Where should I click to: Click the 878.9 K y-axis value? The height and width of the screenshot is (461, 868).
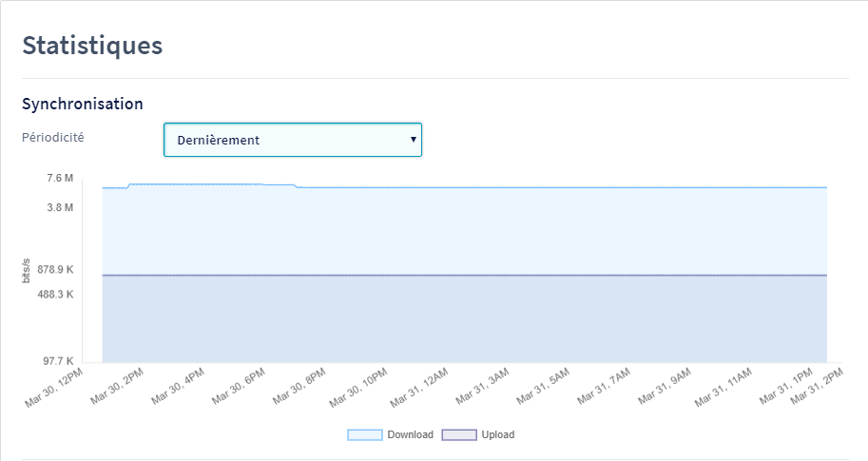[x=53, y=270]
